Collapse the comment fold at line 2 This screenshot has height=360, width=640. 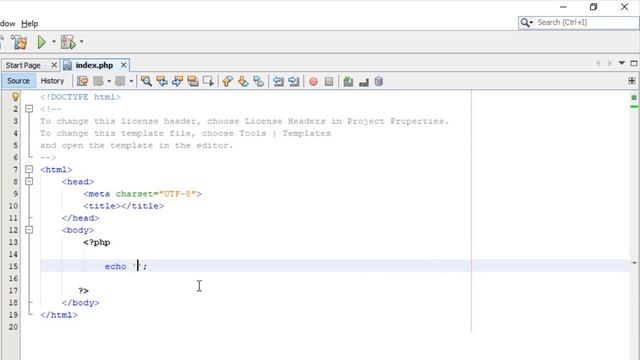[29, 109]
